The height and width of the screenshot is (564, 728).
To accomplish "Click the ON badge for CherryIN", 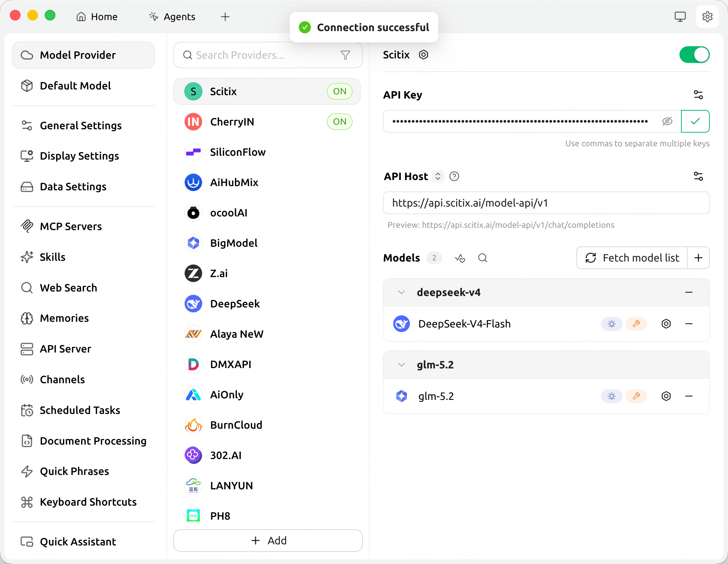I will click(x=340, y=122).
